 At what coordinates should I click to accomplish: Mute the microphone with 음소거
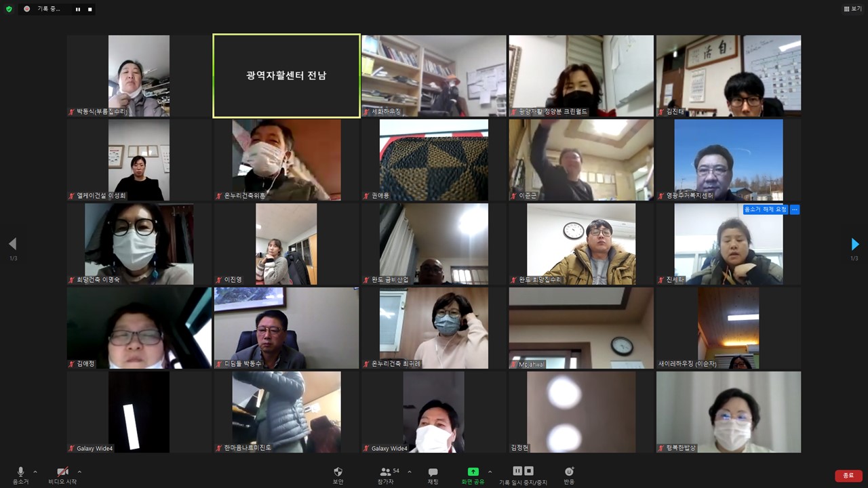pyautogui.click(x=20, y=472)
